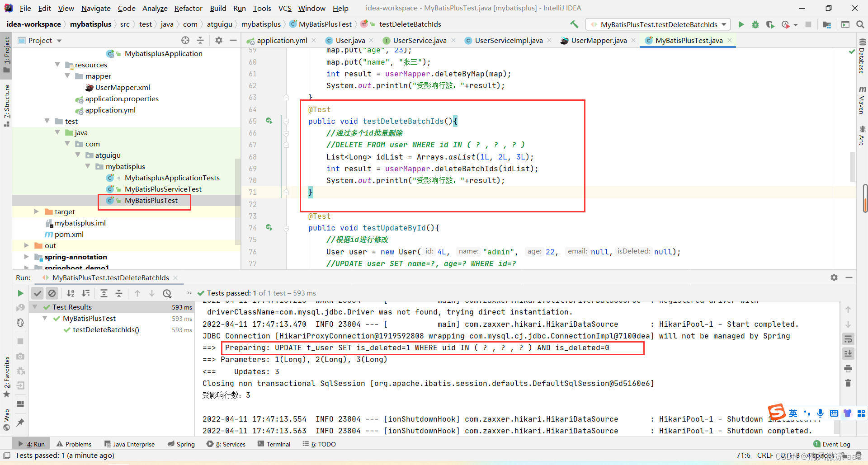Open Search Everywhere magnifier icon
The image size is (868, 465).
(x=860, y=24)
